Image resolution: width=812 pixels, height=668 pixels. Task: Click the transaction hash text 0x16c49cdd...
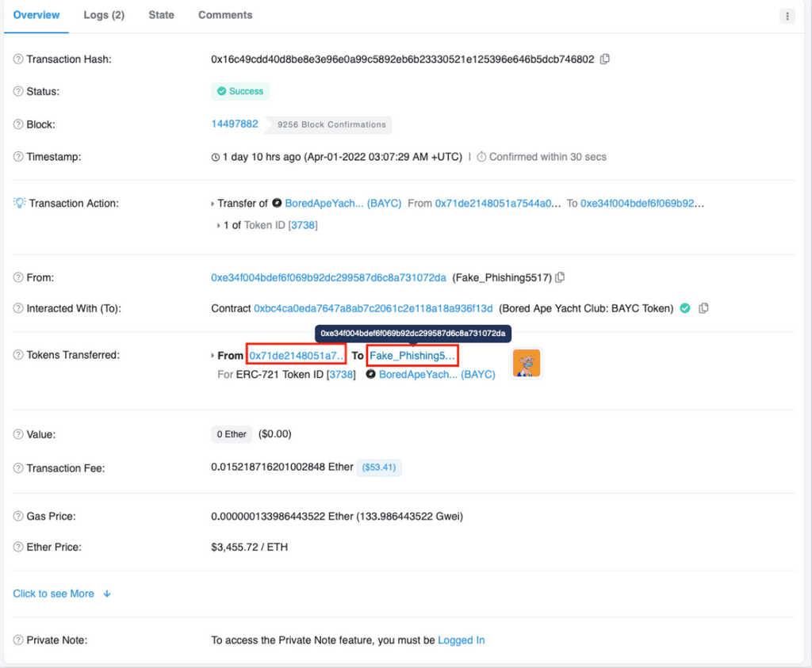(402, 59)
